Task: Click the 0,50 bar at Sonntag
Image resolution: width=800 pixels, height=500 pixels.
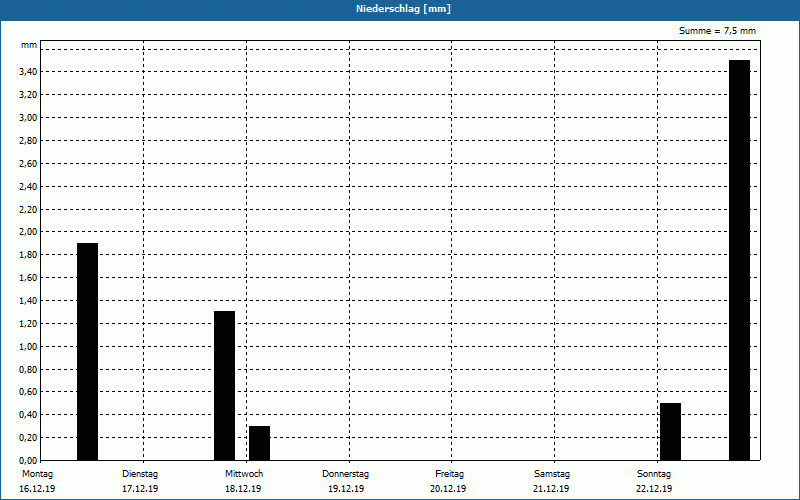Action: [670, 432]
